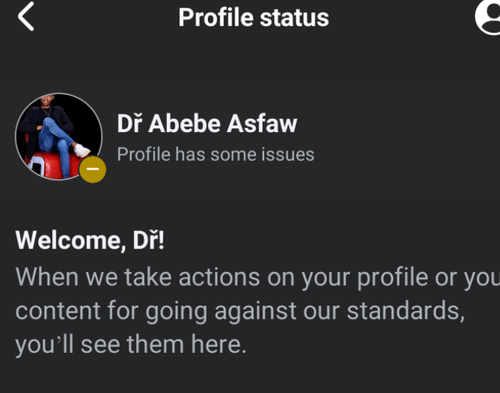Tap the word Welcome in the heading
The width and height of the screenshot is (500, 393).
(x=70, y=240)
